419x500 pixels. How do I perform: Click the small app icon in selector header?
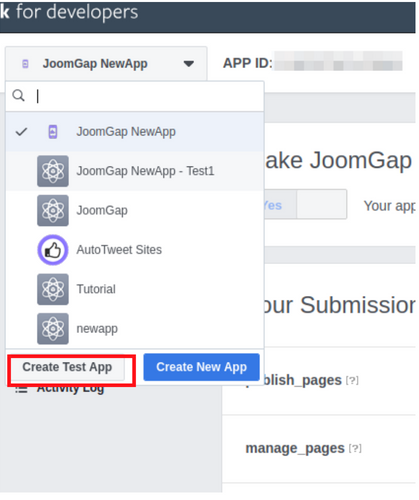click(x=25, y=64)
